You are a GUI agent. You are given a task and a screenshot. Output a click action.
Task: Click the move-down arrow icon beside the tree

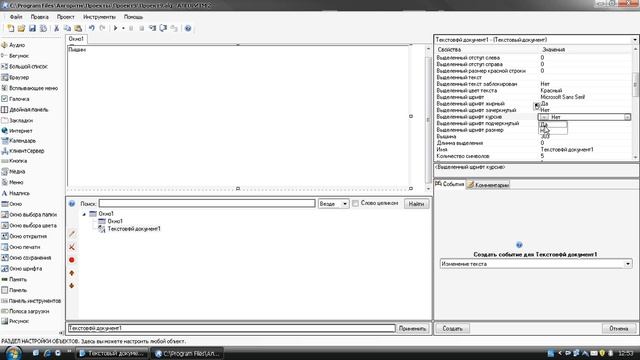point(72,286)
